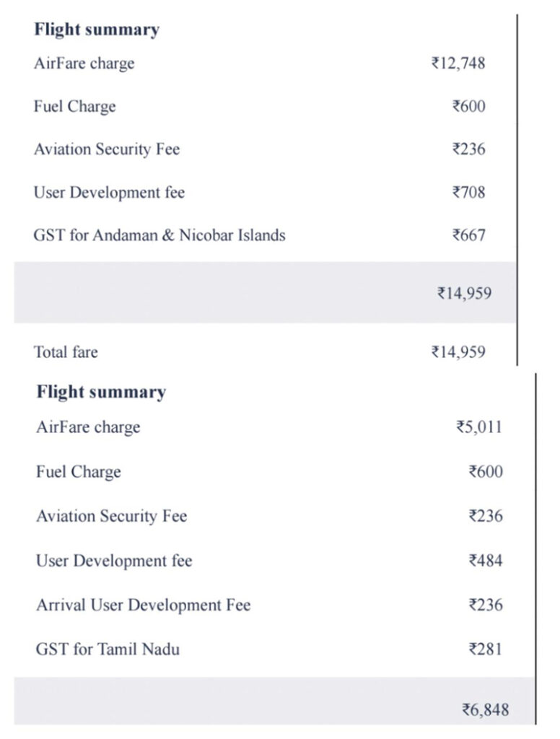560x739 pixels.
Task: Click the Total fare label
Action: pos(66,352)
